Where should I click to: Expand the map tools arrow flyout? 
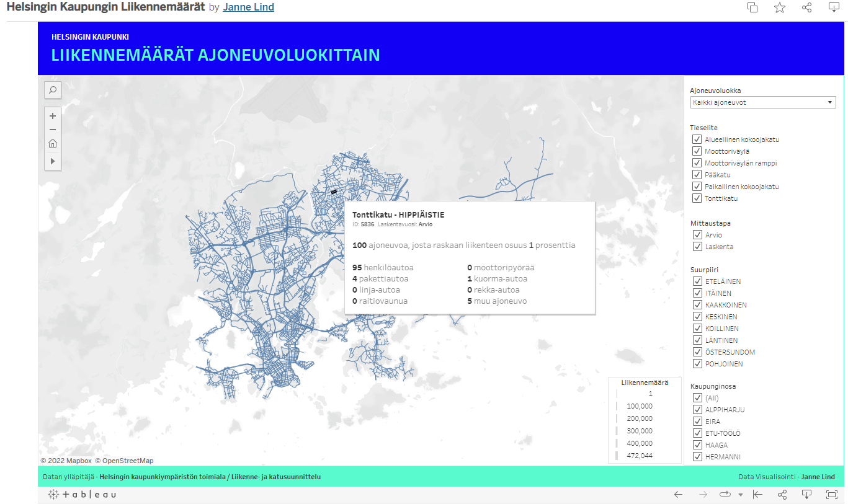[x=53, y=161]
